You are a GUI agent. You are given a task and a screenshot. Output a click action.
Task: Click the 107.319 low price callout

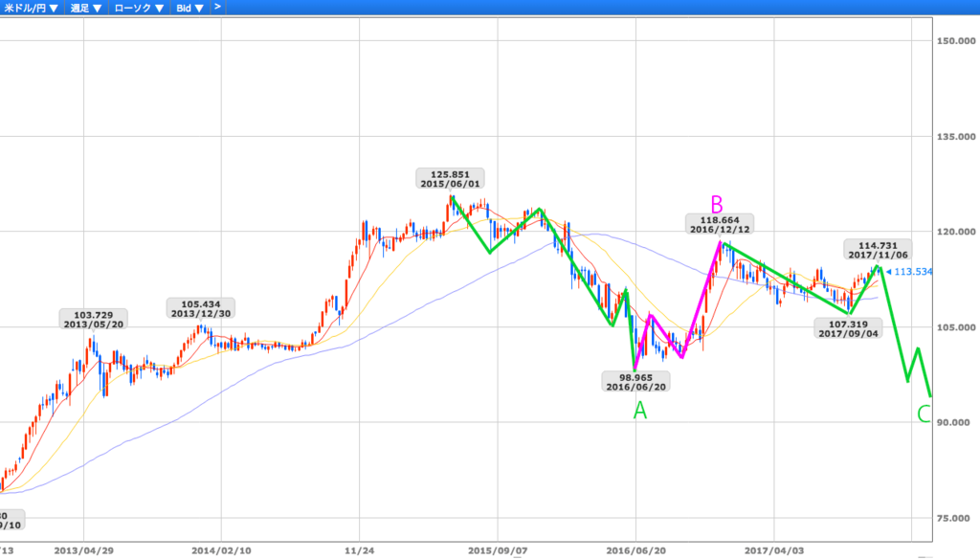(848, 328)
